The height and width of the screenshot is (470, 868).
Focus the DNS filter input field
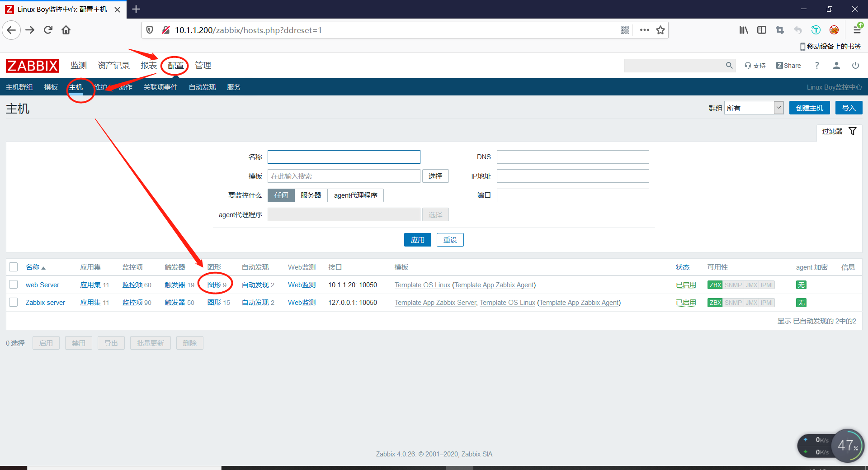[x=573, y=157]
